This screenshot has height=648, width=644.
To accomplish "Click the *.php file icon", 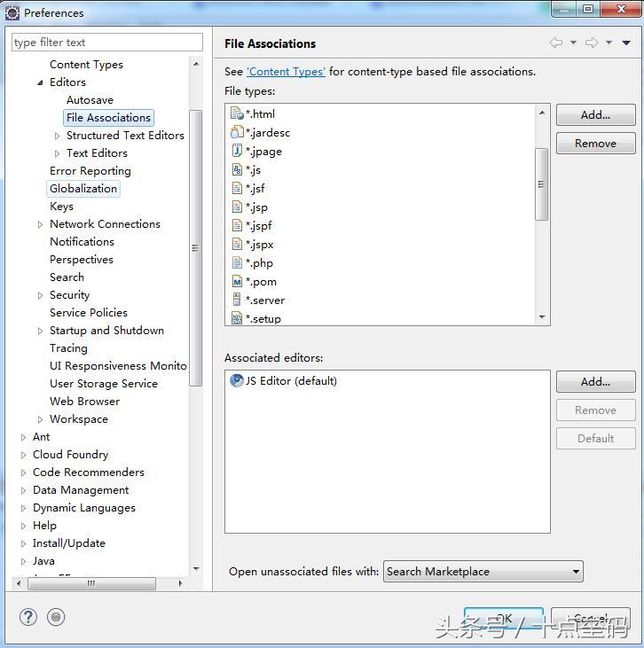I will coord(237,263).
